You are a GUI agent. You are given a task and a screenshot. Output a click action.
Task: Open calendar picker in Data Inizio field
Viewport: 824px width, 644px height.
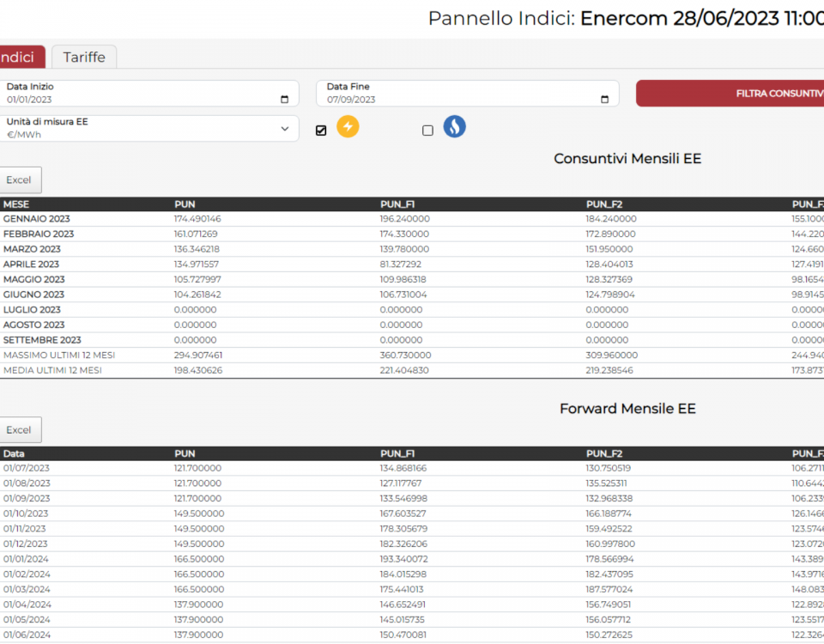coord(285,100)
